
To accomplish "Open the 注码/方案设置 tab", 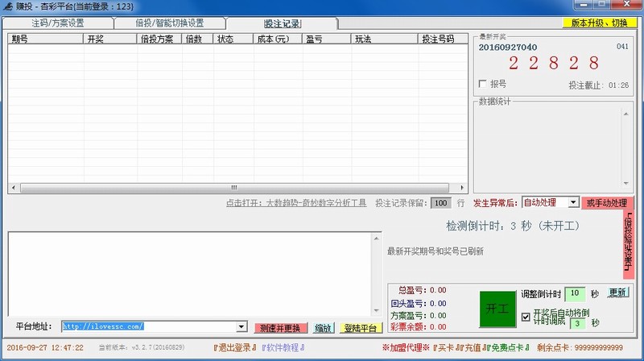I will pos(57,23).
